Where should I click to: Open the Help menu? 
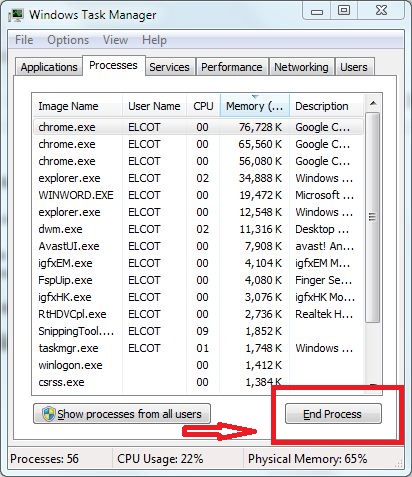coord(154,40)
